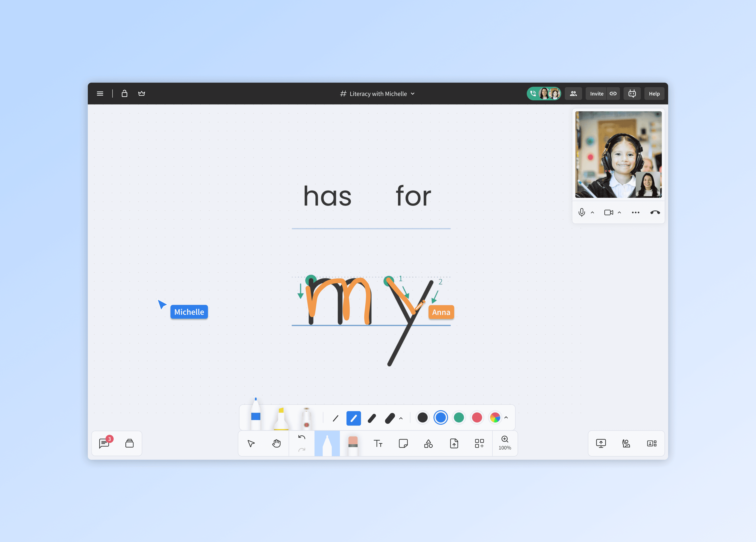Image resolution: width=756 pixels, height=542 pixels.
Task: Open the more options in video panel
Action: [x=635, y=213]
